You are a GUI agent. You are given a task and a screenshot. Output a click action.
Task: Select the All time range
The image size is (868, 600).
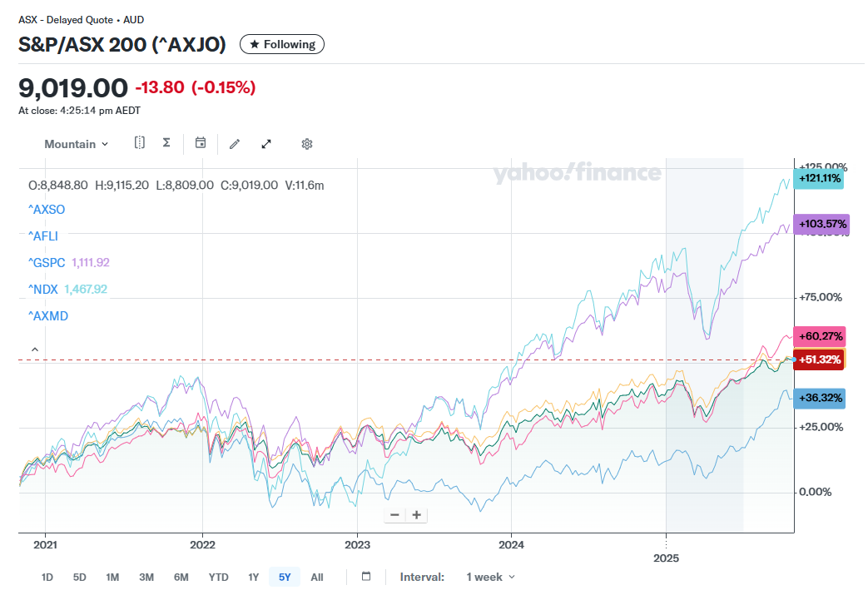click(x=317, y=577)
